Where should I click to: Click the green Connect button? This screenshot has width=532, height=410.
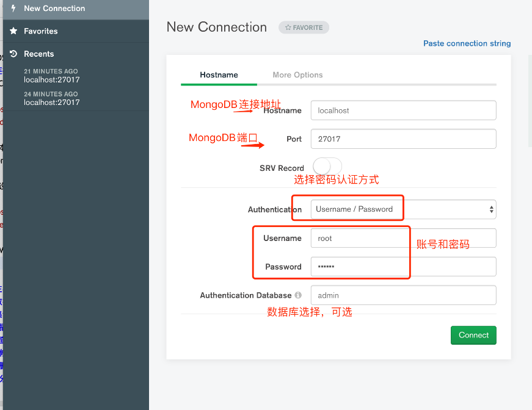tap(473, 335)
